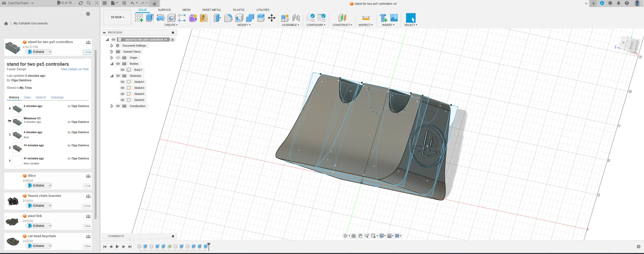Go to My Editable Documents breadcrumb

30,23
